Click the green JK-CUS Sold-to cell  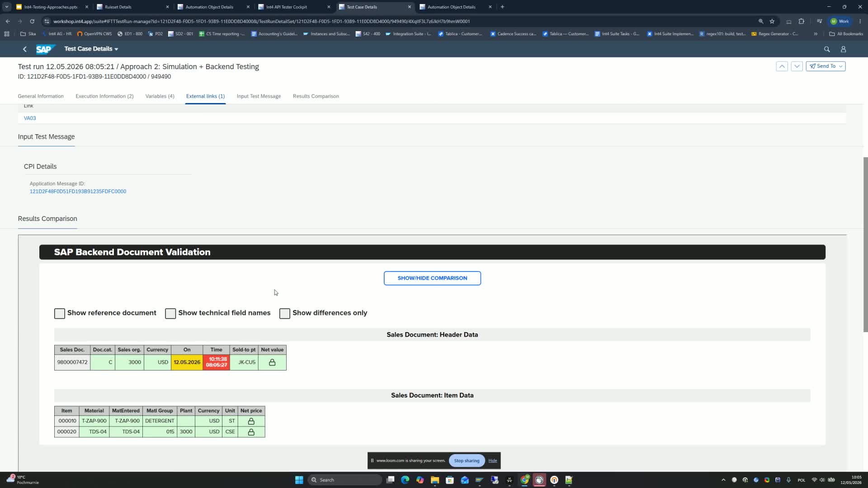coord(244,362)
